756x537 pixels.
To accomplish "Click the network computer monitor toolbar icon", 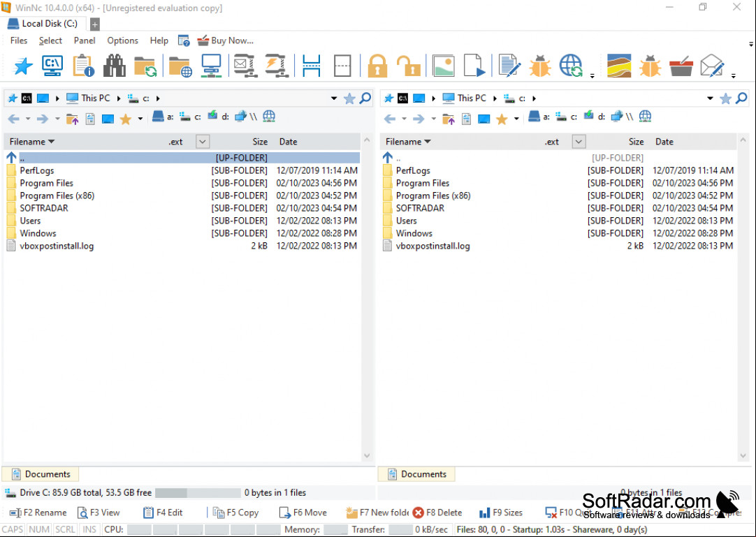I will (x=211, y=66).
